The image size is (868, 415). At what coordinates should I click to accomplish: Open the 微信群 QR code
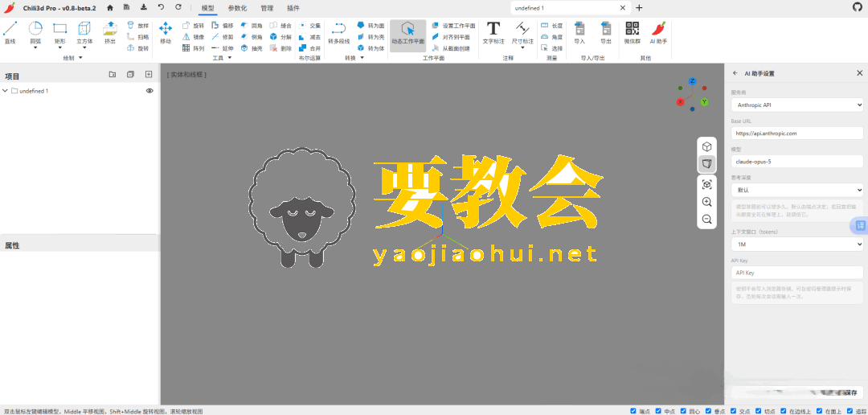click(632, 33)
